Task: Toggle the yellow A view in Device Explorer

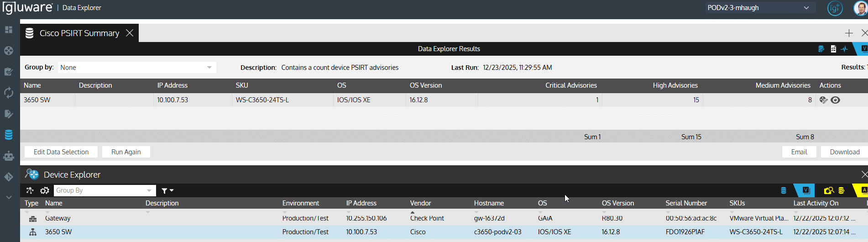Action: pos(863,190)
